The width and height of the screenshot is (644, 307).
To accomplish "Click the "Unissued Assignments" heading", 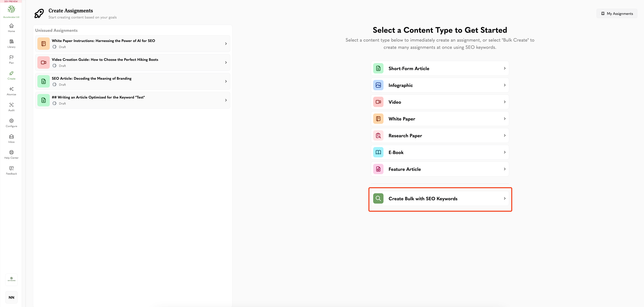I will pyautogui.click(x=56, y=30).
